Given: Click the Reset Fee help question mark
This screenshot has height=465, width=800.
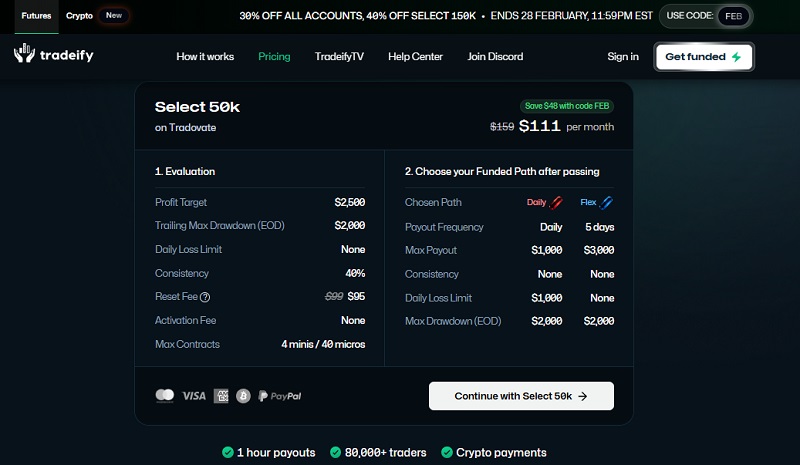Looking at the screenshot, I should click(x=205, y=297).
